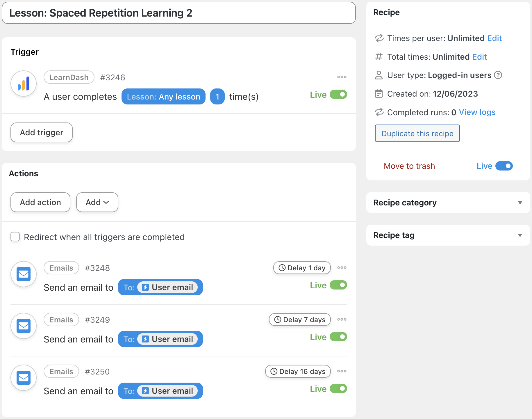Open the Add dropdown in Actions

[97, 202]
